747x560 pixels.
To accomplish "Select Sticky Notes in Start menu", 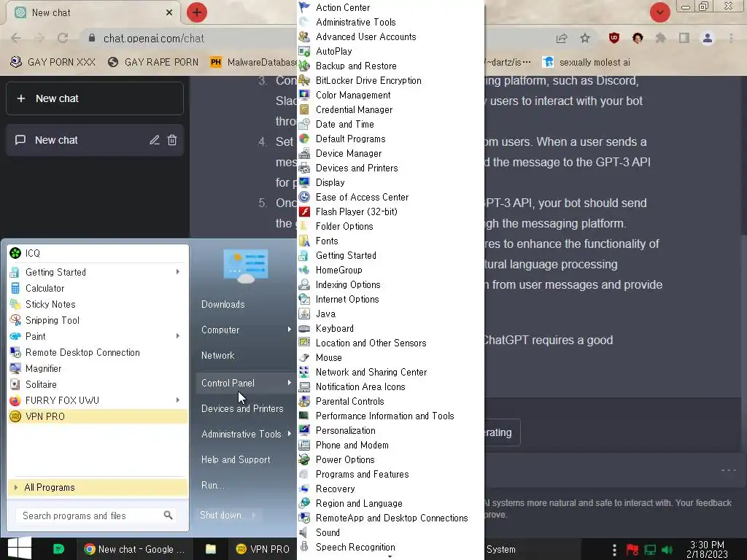I will pos(50,304).
